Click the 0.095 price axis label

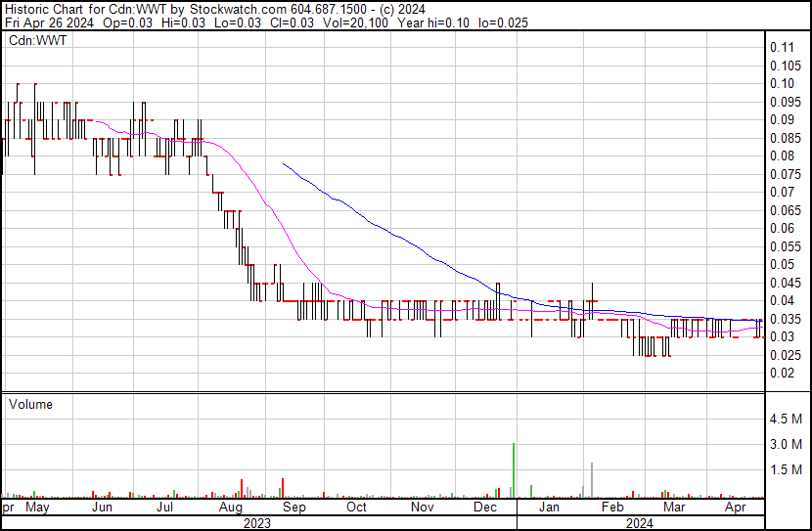click(785, 102)
